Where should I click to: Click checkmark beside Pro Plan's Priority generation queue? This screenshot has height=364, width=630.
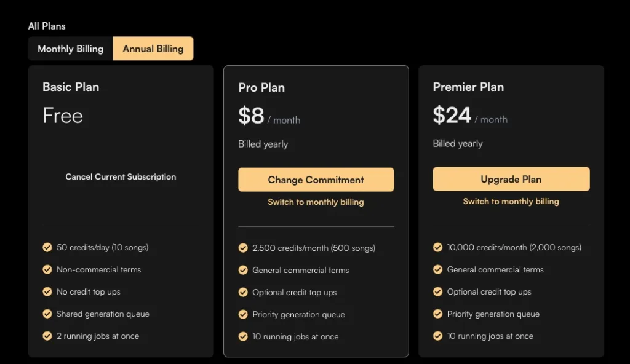click(243, 314)
